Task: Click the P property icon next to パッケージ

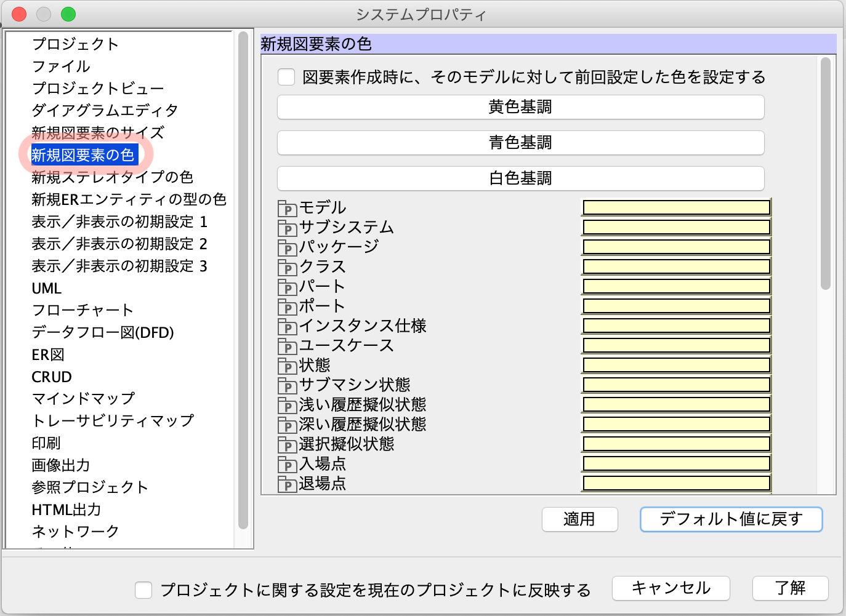Action: point(288,248)
